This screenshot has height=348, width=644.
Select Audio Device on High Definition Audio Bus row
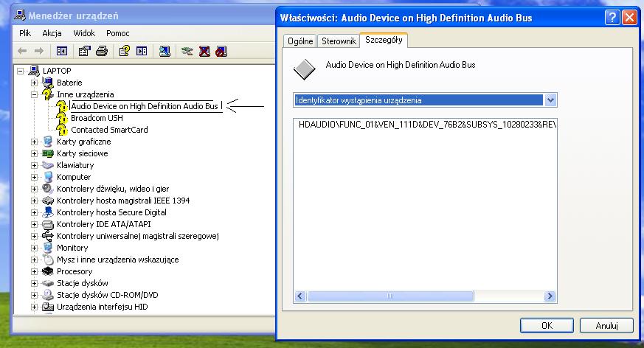click(x=145, y=106)
